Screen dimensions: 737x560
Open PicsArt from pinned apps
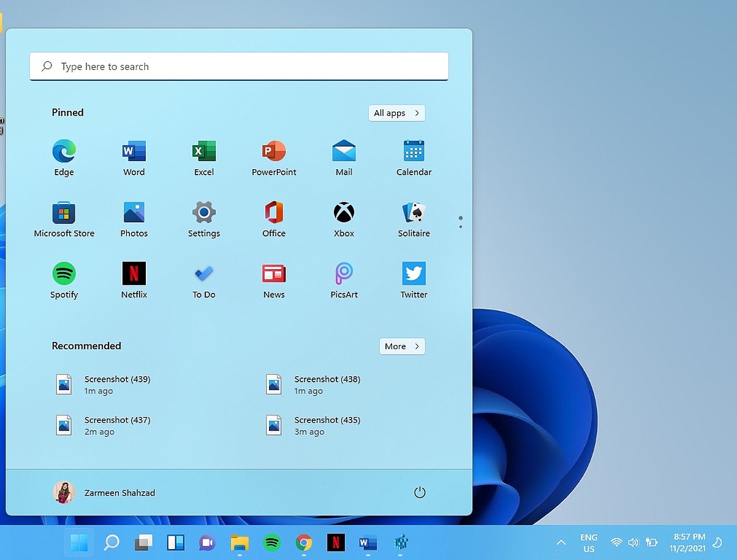pos(344,273)
